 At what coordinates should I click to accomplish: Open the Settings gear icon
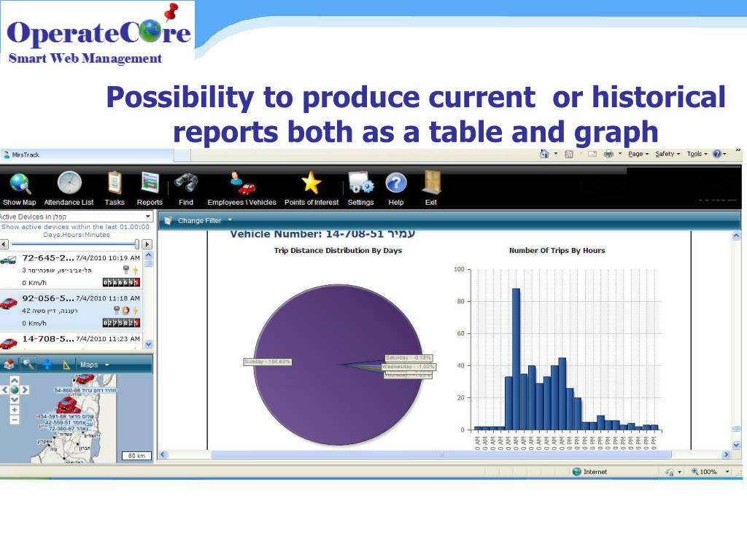pos(361,183)
